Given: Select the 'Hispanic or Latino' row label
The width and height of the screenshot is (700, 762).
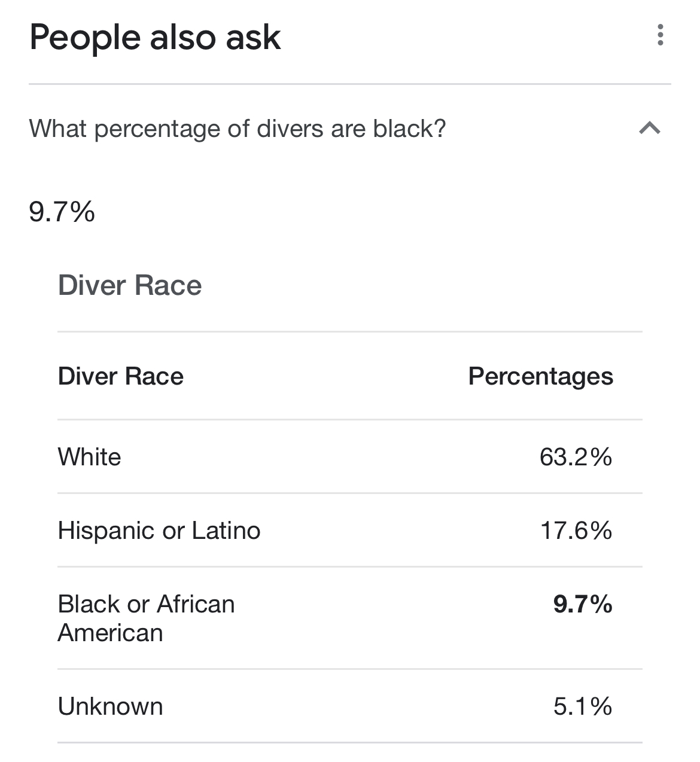Looking at the screenshot, I should pyautogui.click(x=159, y=531).
